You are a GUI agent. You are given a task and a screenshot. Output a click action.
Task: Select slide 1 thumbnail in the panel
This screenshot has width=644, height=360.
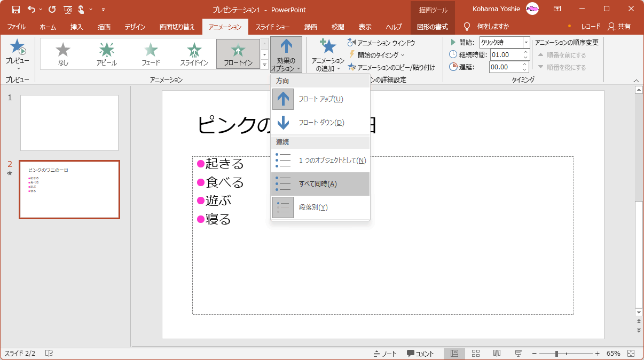tap(69, 123)
